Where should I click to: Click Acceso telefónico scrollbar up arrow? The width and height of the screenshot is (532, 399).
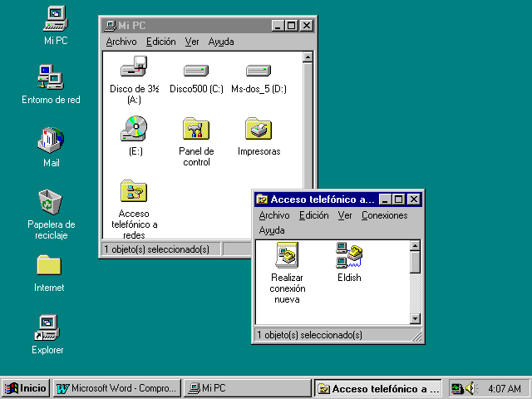pos(415,246)
